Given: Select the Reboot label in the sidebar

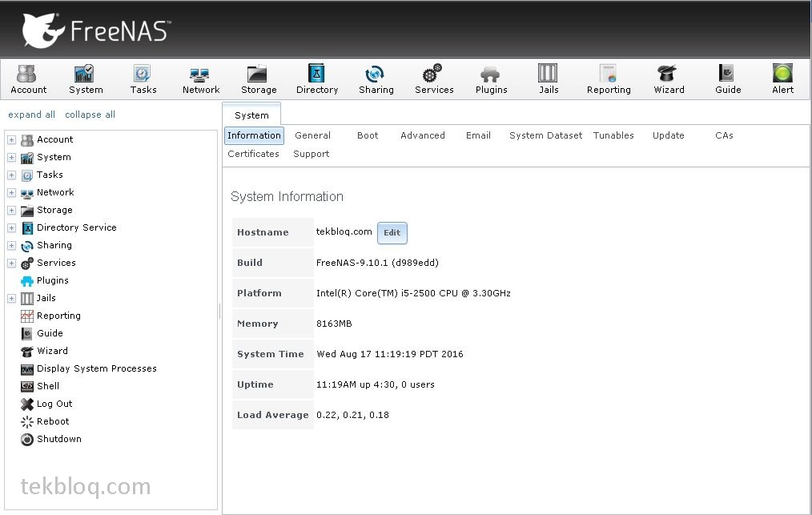Looking at the screenshot, I should [53, 421].
